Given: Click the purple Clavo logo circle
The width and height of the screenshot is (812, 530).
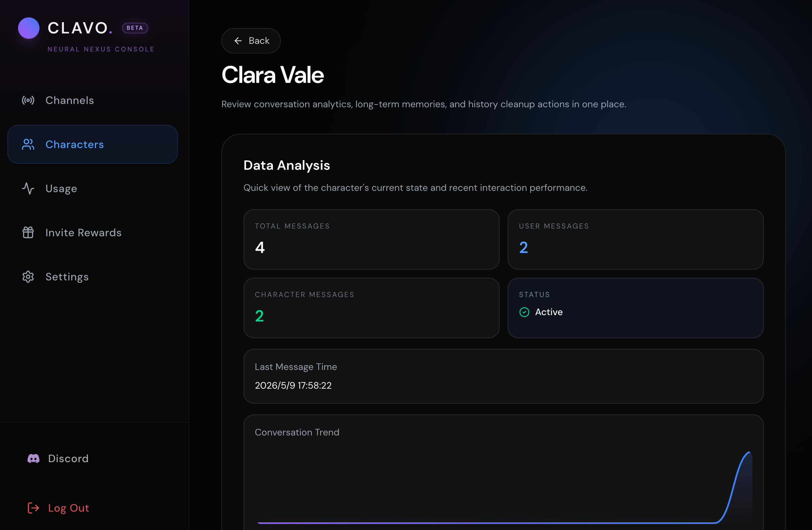Looking at the screenshot, I should point(29,28).
